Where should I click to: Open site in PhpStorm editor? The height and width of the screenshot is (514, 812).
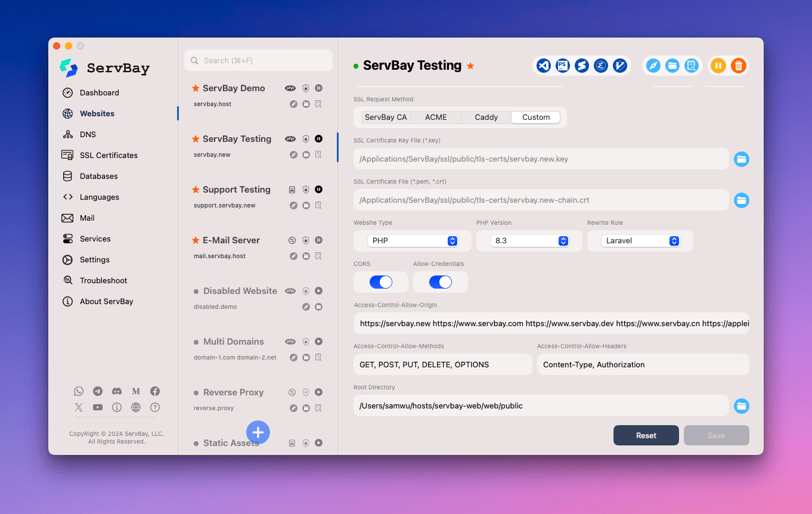click(x=562, y=66)
